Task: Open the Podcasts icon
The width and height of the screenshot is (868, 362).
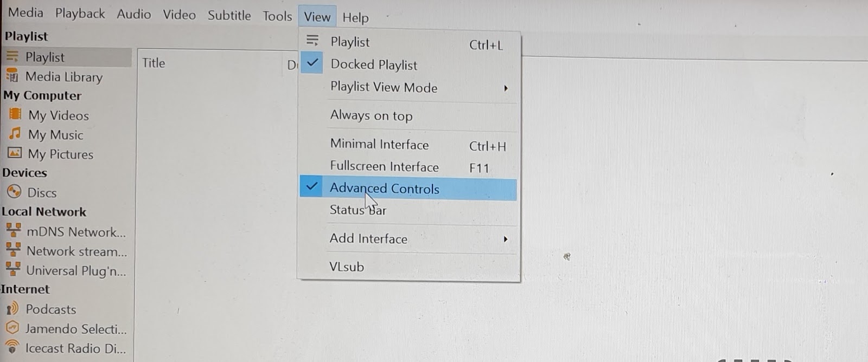Action: pyautogui.click(x=12, y=309)
